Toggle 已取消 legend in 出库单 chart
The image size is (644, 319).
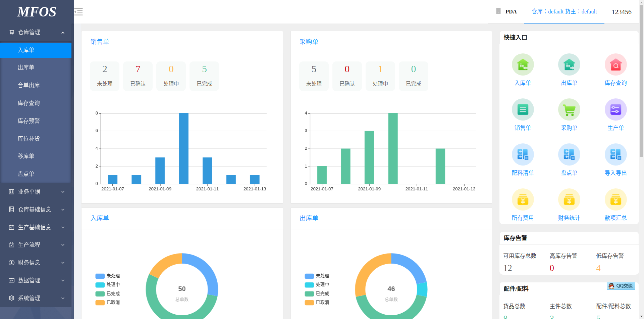tap(317, 303)
